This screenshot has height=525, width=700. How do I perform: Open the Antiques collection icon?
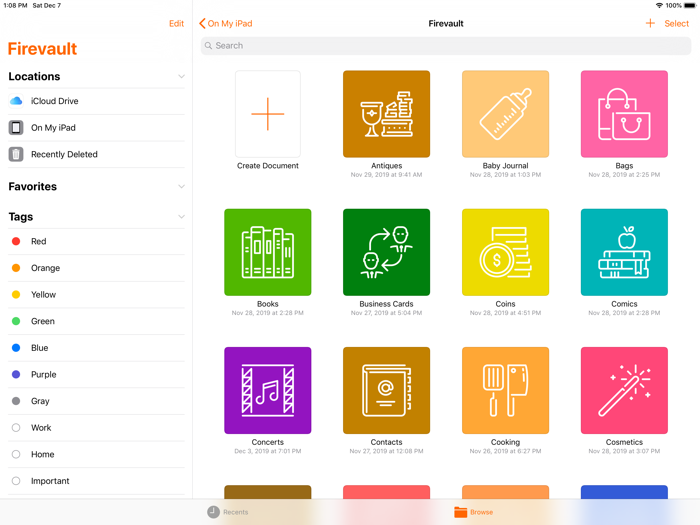(x=386, y=114)
